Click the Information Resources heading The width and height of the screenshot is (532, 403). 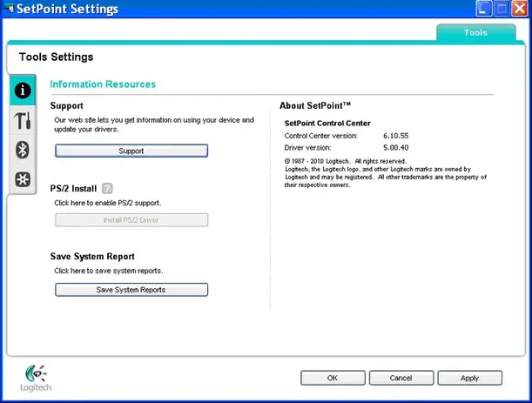[x=103, y=84]
